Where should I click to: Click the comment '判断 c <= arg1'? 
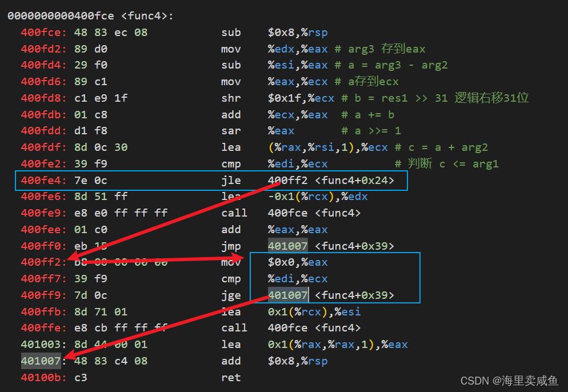[x=454, y=164]
